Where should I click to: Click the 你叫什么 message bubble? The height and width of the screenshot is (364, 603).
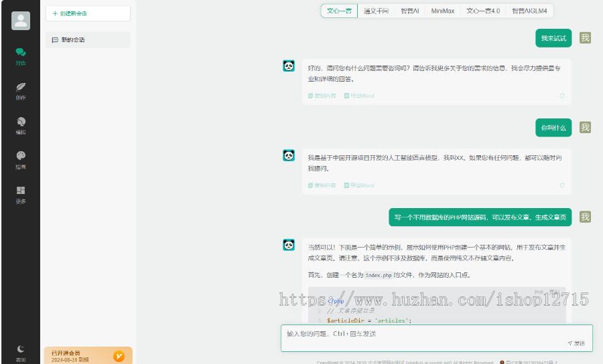point(553,128)
